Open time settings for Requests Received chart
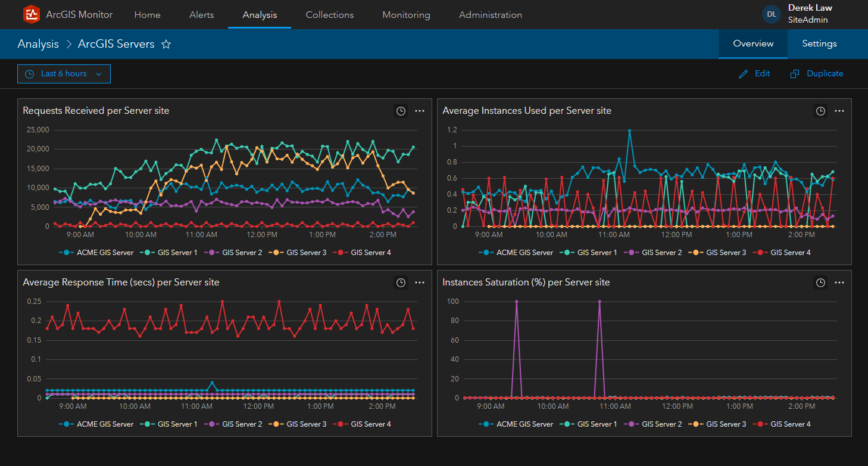 point(401,111)
